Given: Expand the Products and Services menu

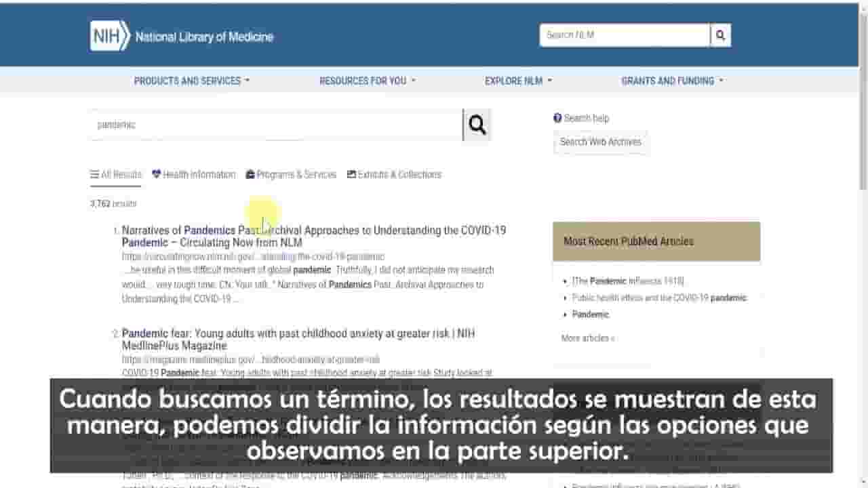Looking at the screenshot, I should (192, 81).
